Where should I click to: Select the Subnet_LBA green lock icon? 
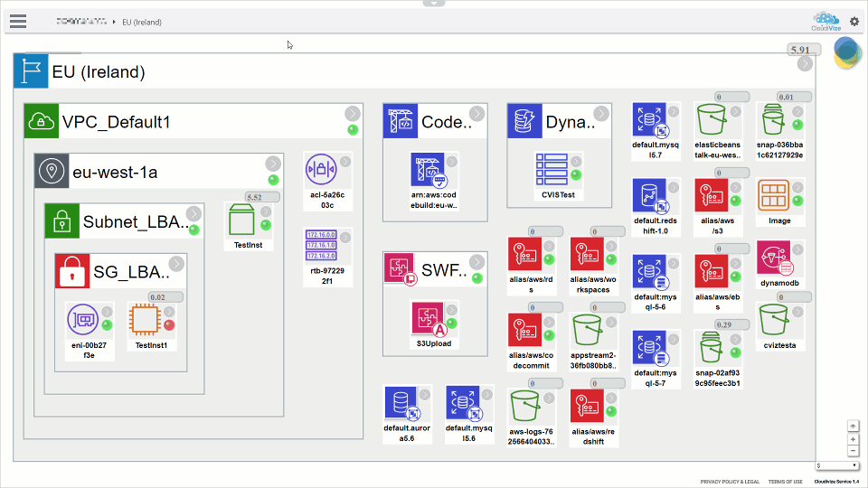click(x=62, y=221)
